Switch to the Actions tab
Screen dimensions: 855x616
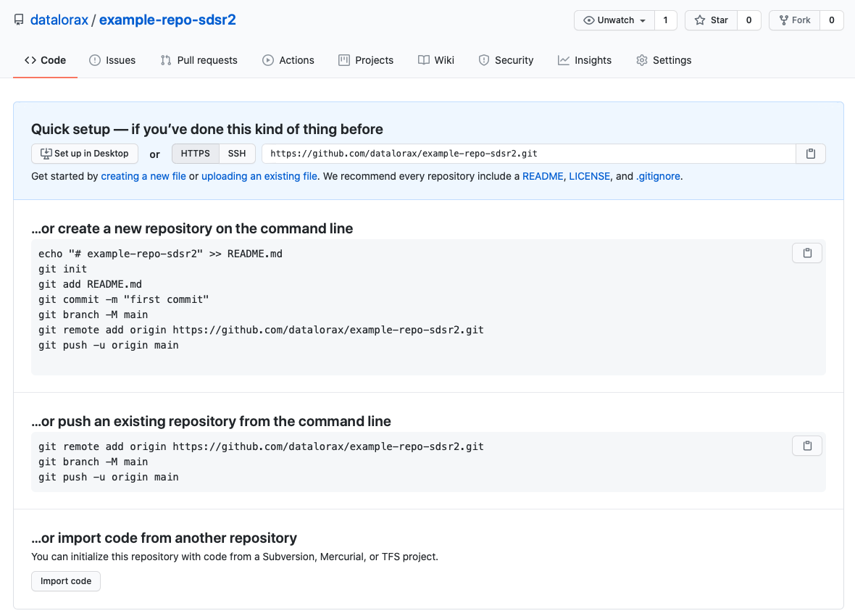click(x=288, y=60)
